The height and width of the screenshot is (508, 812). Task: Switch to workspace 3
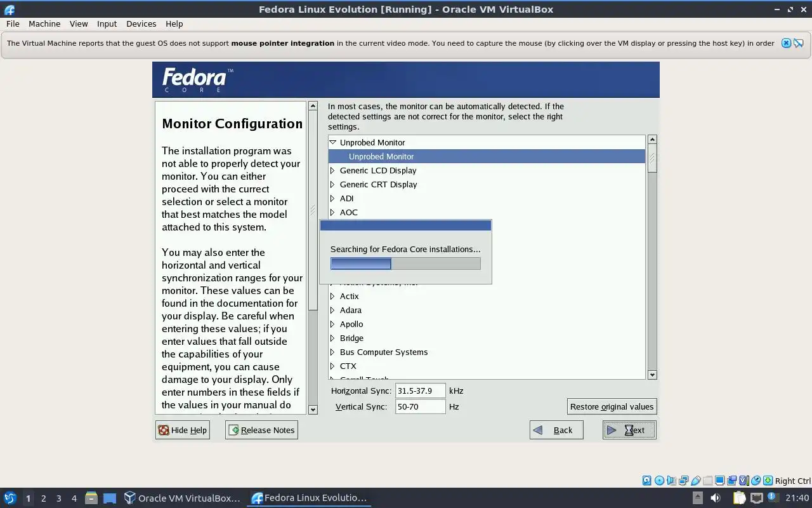[58, 498]
